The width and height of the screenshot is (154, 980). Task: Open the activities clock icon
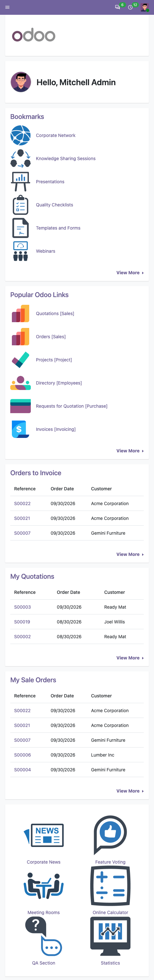[131, 7]
